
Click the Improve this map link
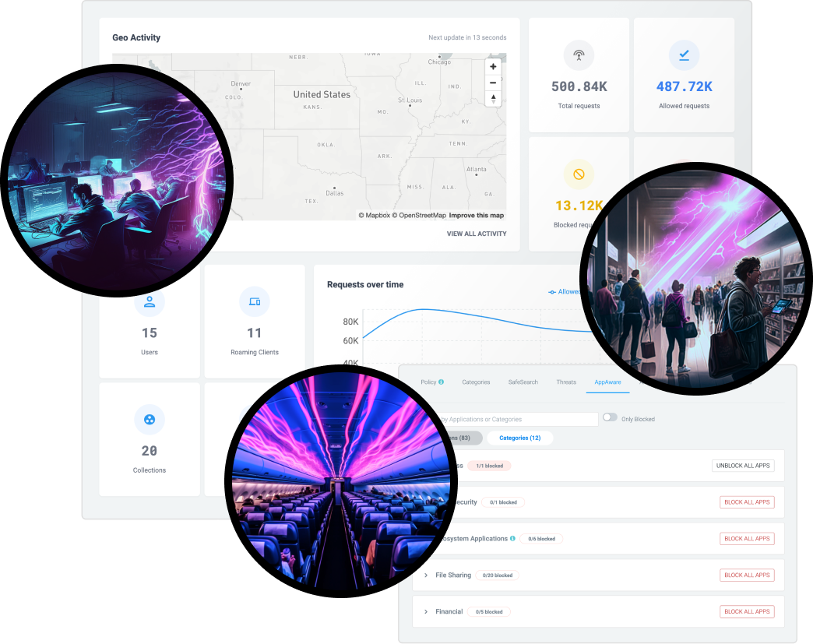click(x=477, y=215)
